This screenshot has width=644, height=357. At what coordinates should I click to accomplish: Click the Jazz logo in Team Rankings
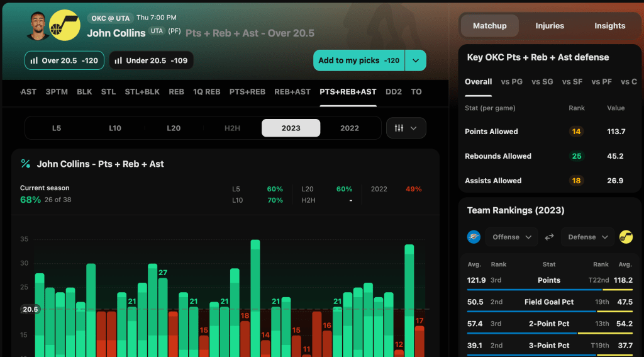(625, 237)
